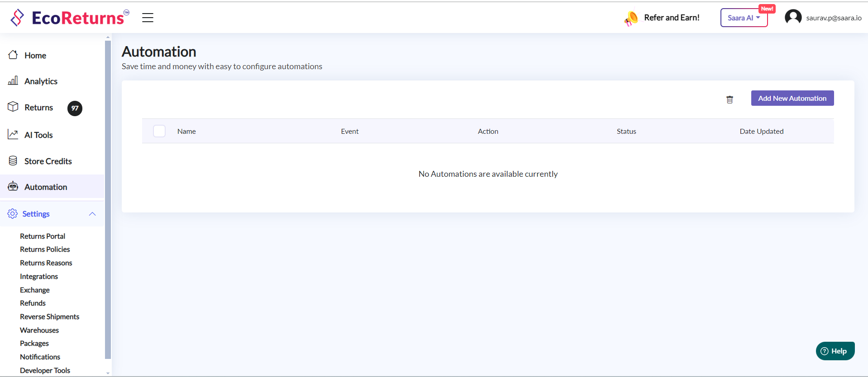Image resolution: width=868 pixels, height=377 pixels.
Task: Open the Saara AI dropdown
Action: 744,18
